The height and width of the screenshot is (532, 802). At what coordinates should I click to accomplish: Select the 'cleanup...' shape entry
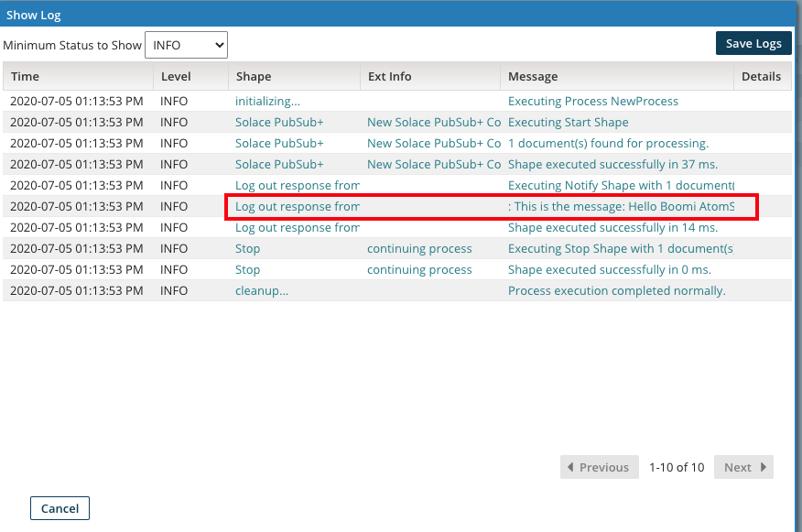[262, 291]
